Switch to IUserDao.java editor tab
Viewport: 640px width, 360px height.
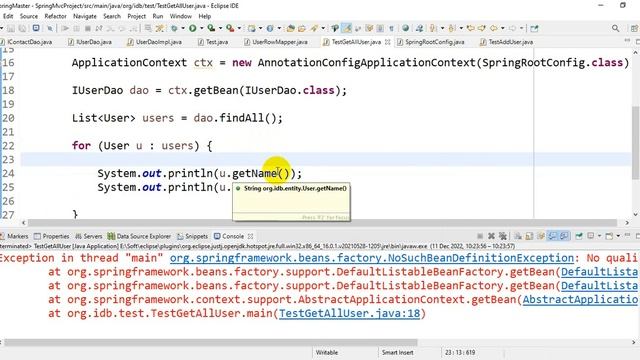(90, 42)
